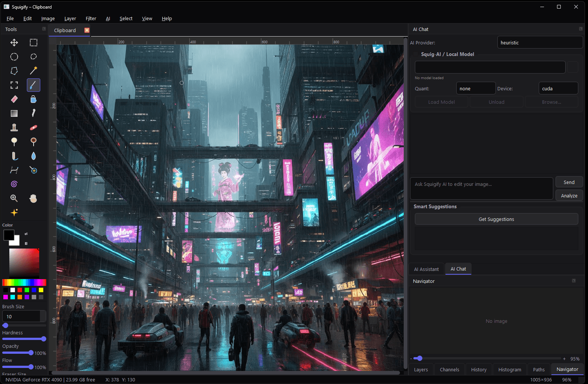Select the Gradient tool
The width and height of the screenshot is (588, 384).
(14, 113)
